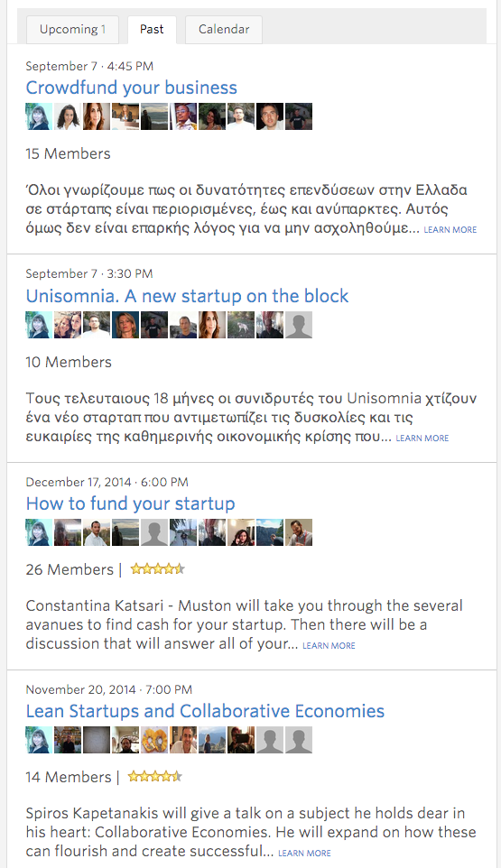The image size is (501, 868).
Task: Switch to the Upcoming tab
Action: point(72,30)
